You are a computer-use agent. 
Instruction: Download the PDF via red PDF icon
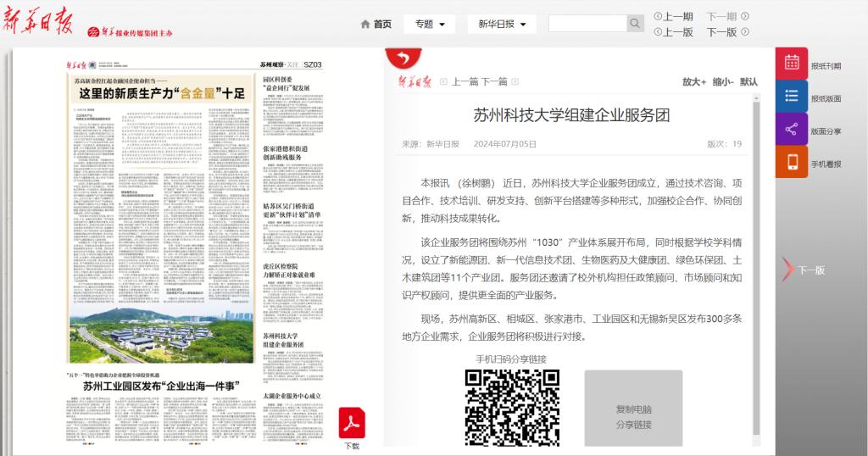tap(352, 424)
